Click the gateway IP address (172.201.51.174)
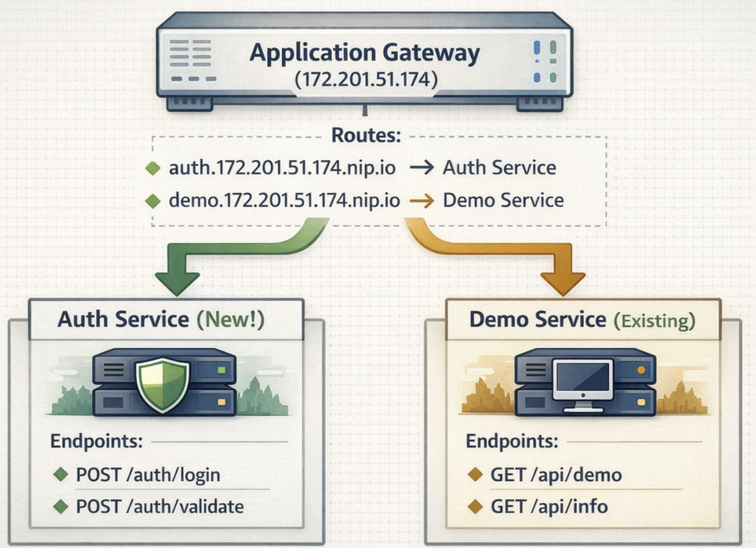This screenshot has height=548, width=756. click(x=364, y=79)
